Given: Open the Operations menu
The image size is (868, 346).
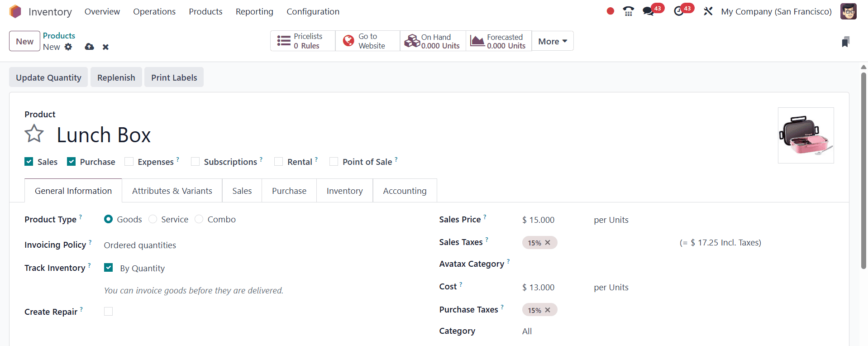Looking at the screenshot, I should pos(154,11).
